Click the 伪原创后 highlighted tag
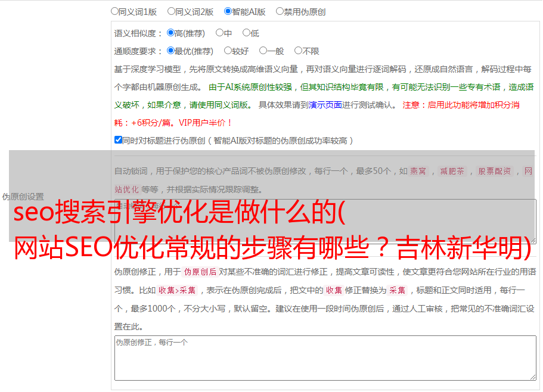Image resolution: width=543 pixels, height=392 pixels. [x=200, y=272]
